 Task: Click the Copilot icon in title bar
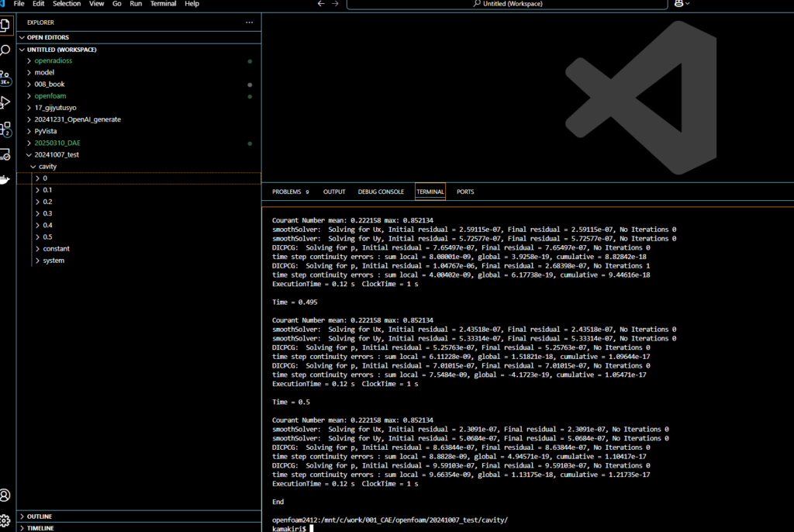[679, 4]
